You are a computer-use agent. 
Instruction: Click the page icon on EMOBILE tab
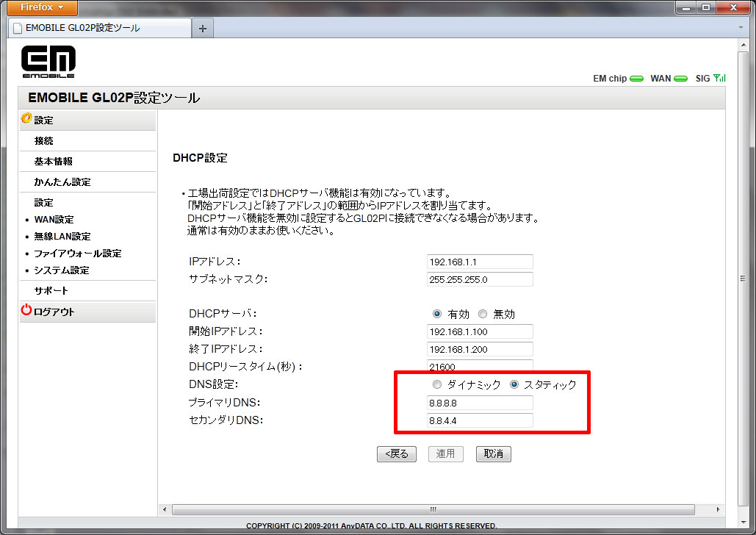click(18, 28)
